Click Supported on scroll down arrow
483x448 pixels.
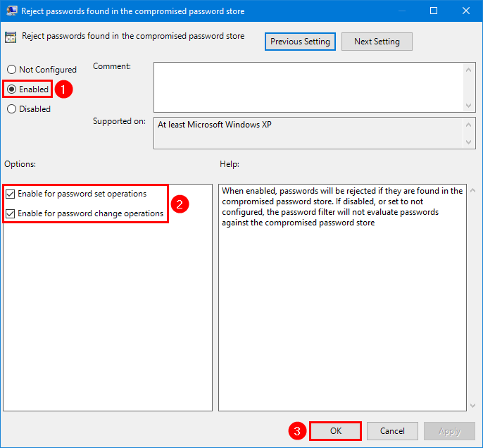(468, 142)
